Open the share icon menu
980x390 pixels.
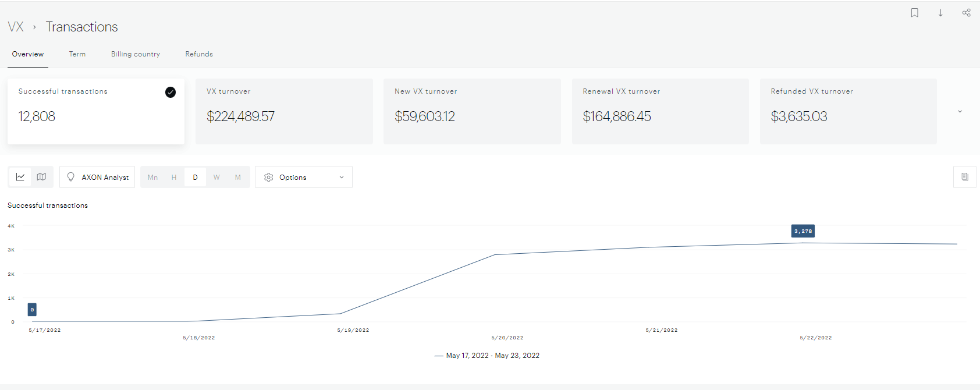point(966,13)
